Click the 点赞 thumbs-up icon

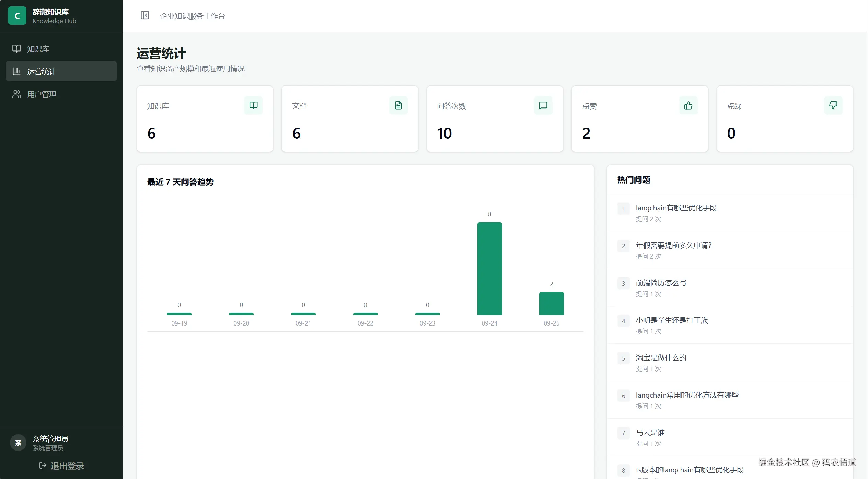pyautogui.click(x=688, y=105)
